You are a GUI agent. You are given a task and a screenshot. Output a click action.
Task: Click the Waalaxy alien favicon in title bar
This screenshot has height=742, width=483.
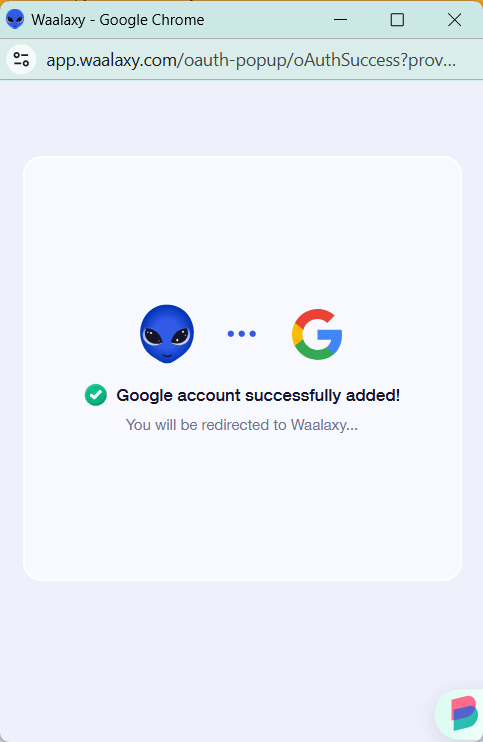[x=15, y=19]
